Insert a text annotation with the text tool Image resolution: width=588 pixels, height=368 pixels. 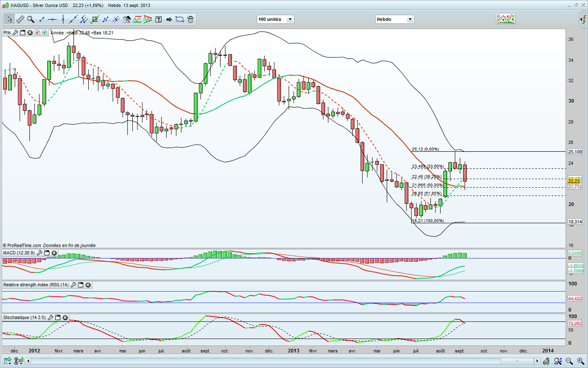pyautogui.click(x=158, y=19)
